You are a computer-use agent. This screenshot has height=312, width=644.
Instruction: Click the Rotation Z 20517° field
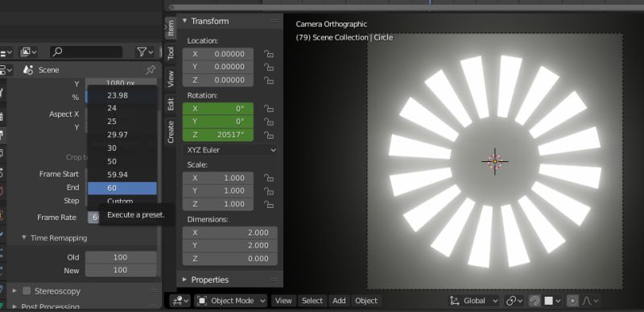217,135
